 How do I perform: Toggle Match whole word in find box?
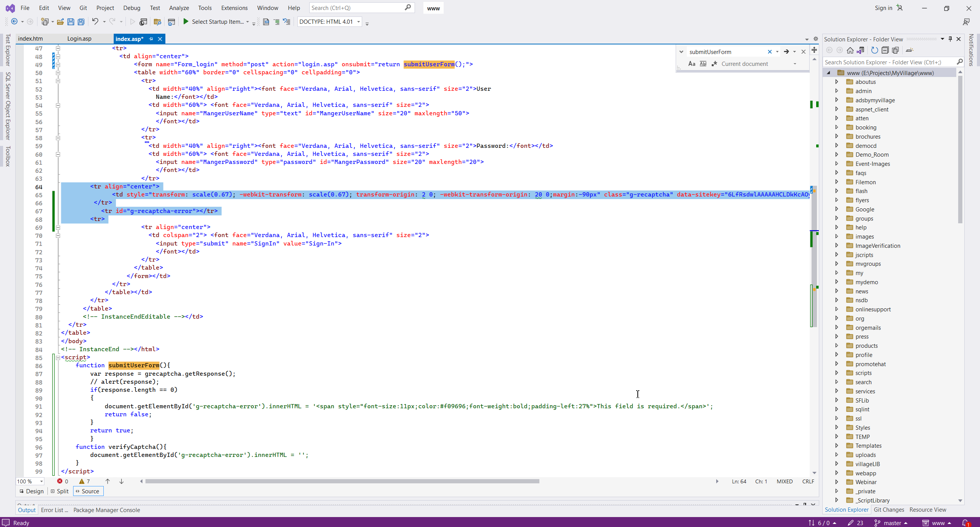(x=703, y=64)
